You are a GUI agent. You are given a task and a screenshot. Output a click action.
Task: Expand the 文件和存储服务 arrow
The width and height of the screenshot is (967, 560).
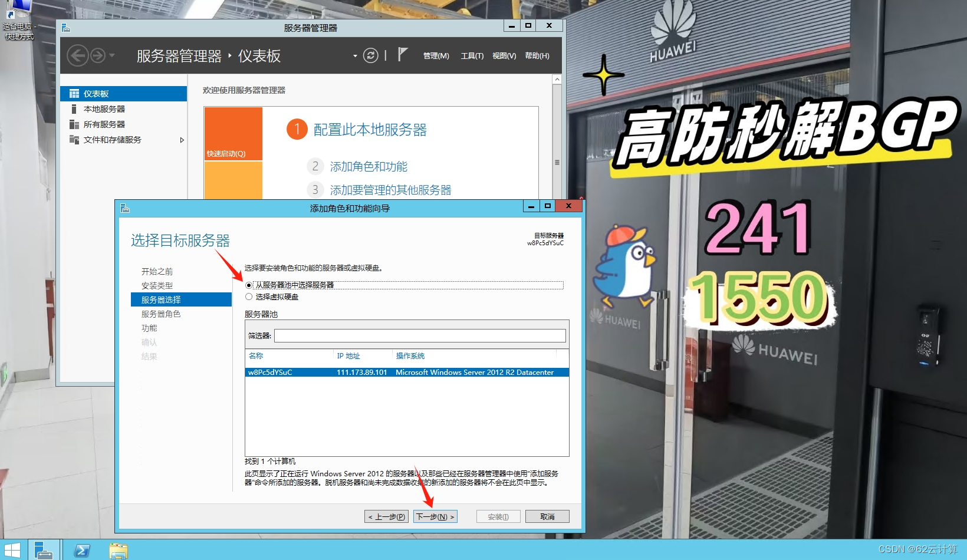(182, 140)
